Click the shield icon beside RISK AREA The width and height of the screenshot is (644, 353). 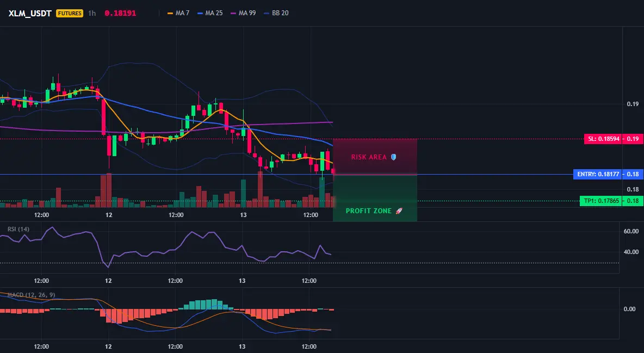(x=393, y=157)
